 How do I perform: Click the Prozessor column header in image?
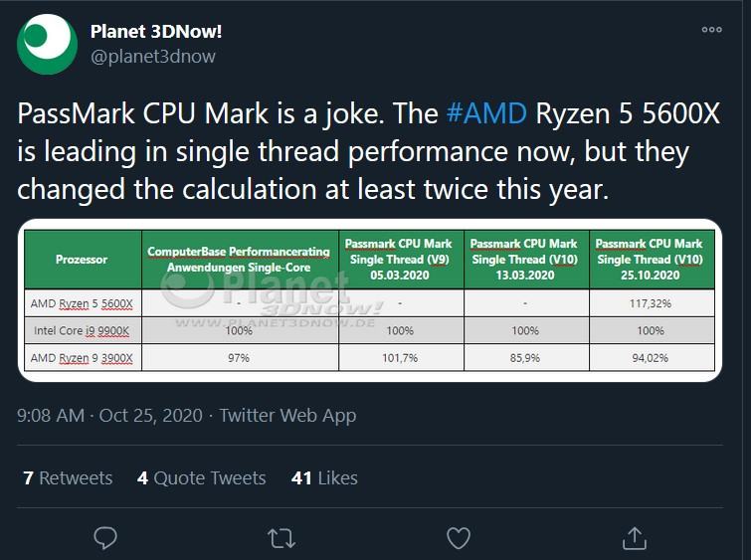[x=83, y=260]
